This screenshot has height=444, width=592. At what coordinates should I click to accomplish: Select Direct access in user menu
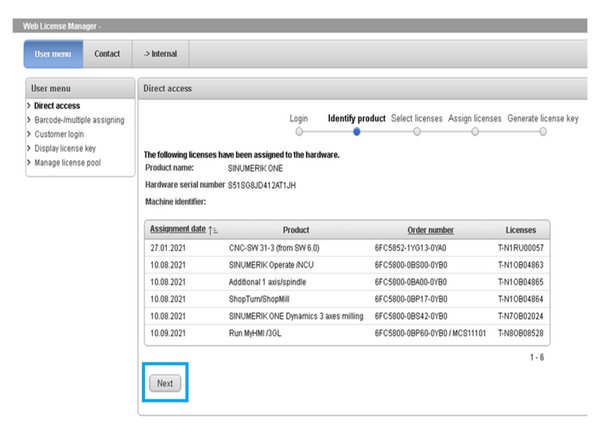(57, 106)
